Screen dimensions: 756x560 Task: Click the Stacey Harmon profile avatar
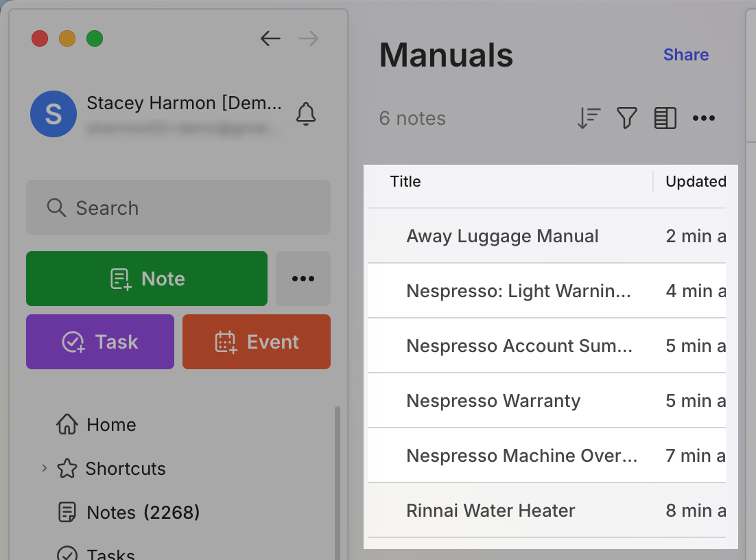54,114
